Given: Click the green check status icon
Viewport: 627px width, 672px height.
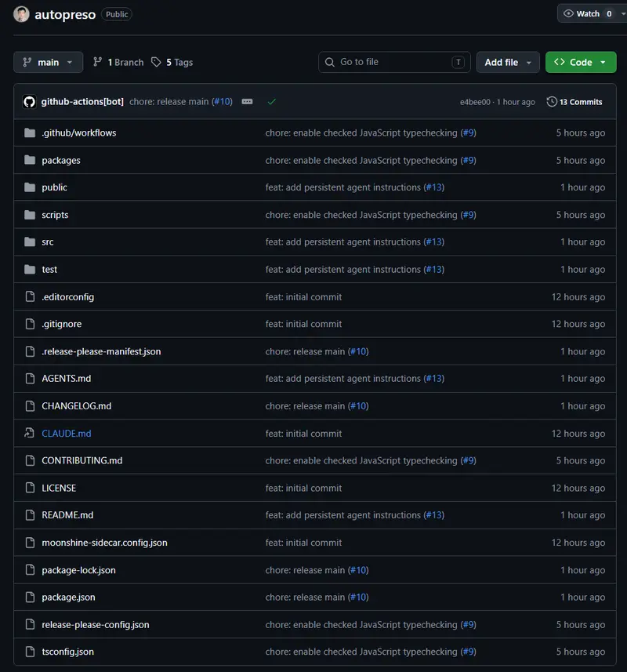Looking at the screenshot, I should (271, 102).
